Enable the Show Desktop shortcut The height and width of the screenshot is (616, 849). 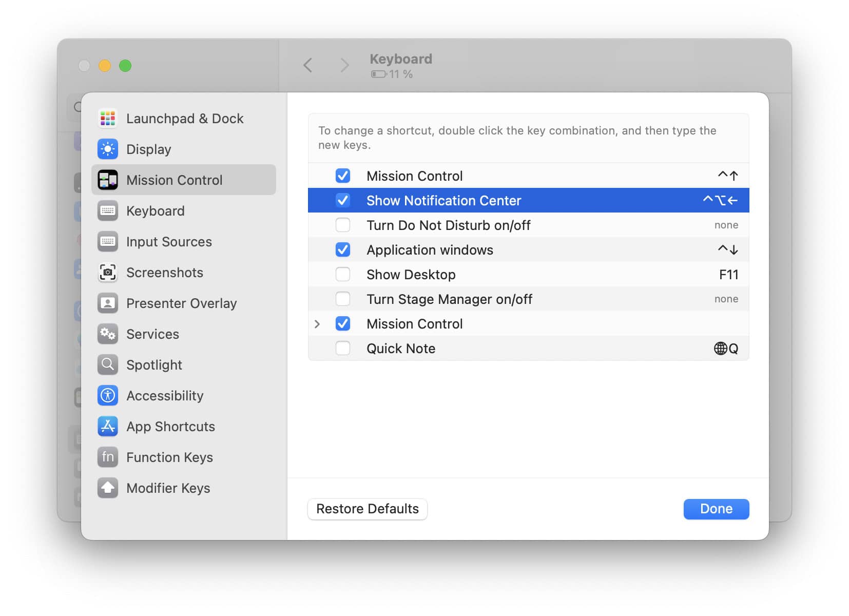(x=343, y=275)
